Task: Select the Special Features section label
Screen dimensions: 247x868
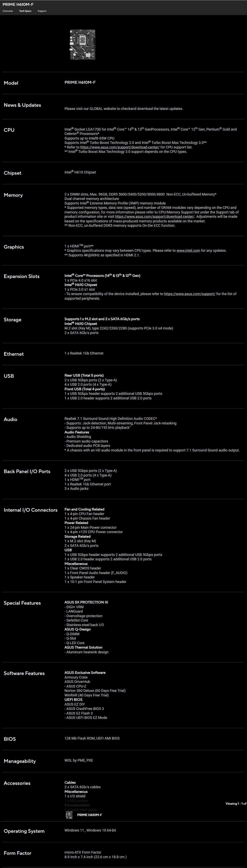Action: (22, 603)
